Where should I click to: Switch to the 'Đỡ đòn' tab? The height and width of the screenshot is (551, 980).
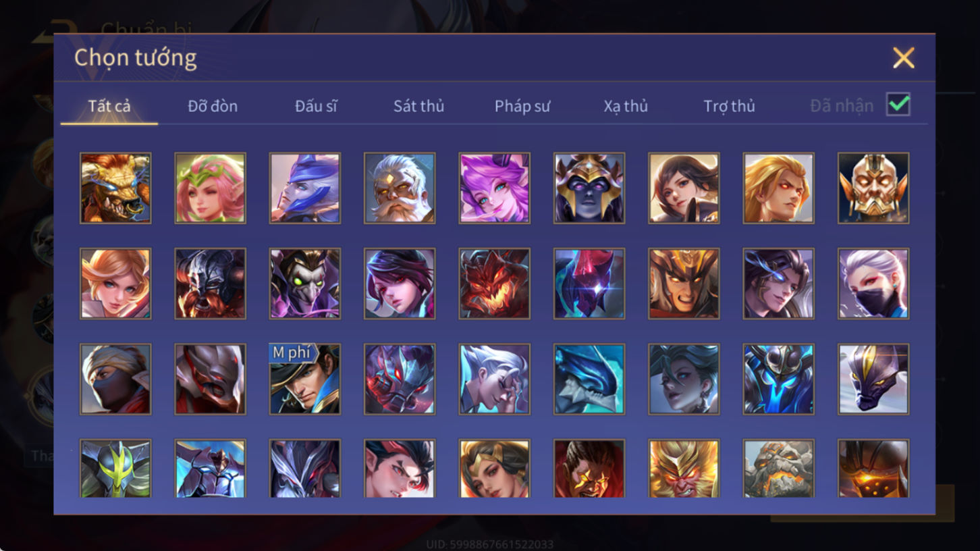213,106
